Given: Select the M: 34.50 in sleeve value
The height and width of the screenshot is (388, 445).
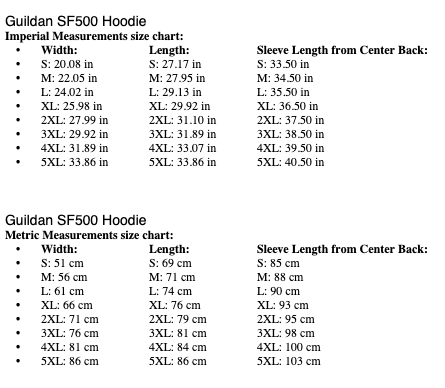Looking at the screenshot, I should (285, 78).
